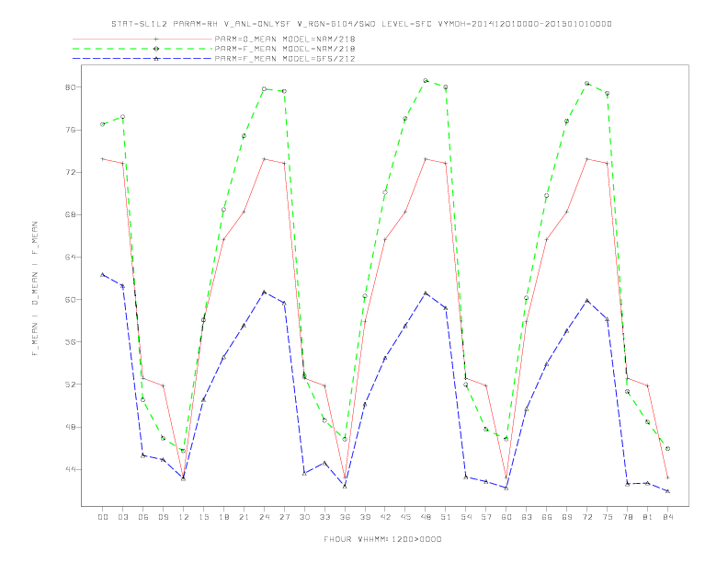
Task: Click x-axis tick label 18
Action: tap(223, 517)
